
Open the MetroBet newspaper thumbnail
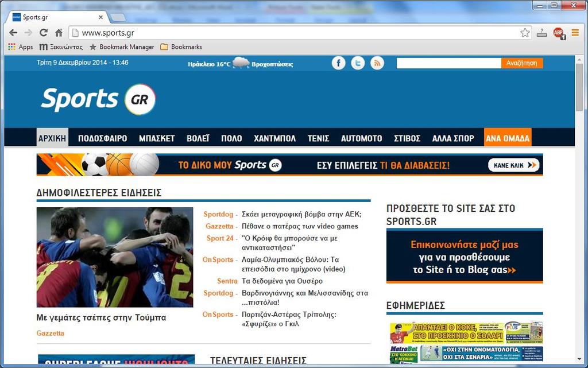[x=466, y=354]
